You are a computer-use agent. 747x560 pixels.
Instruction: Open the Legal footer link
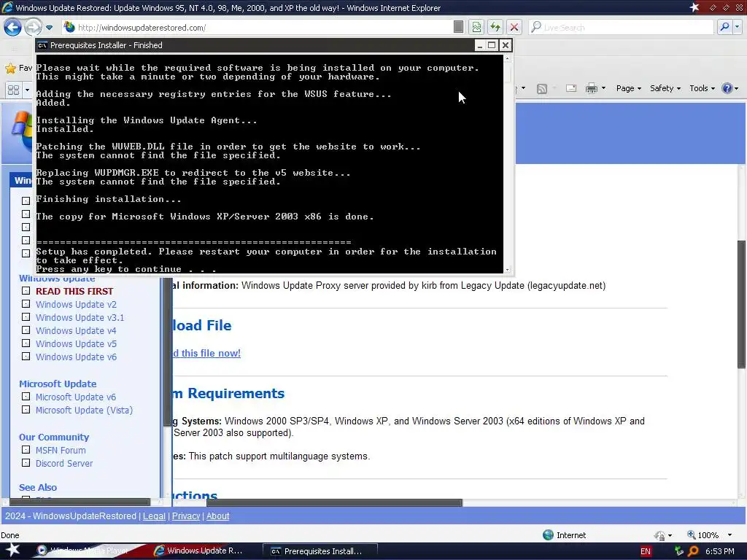point(154,516)
